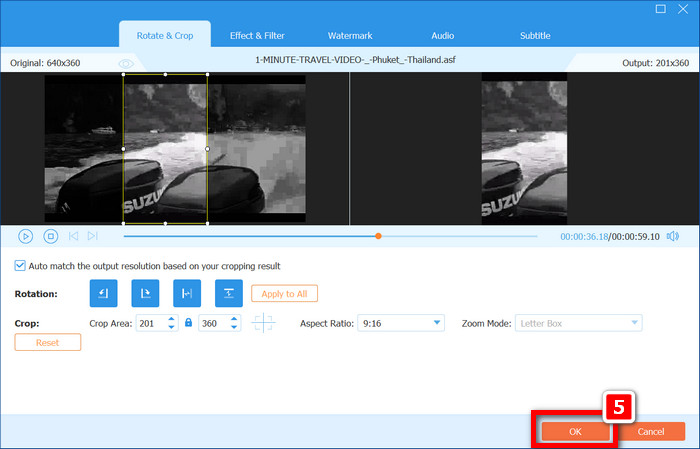The height and width of the screenshot is (449, 700).
Task: Mute the volume speaker icon
Action: point(673,236)
